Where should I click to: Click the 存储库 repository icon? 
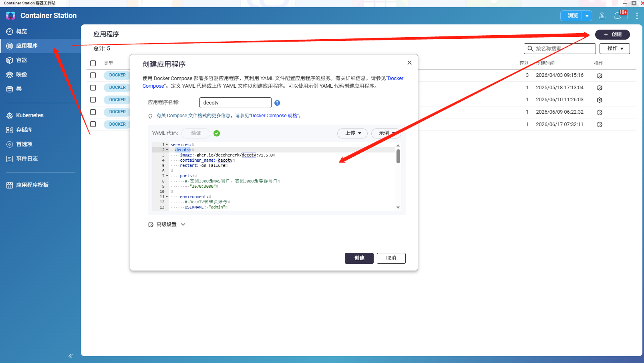pos(10,130)
